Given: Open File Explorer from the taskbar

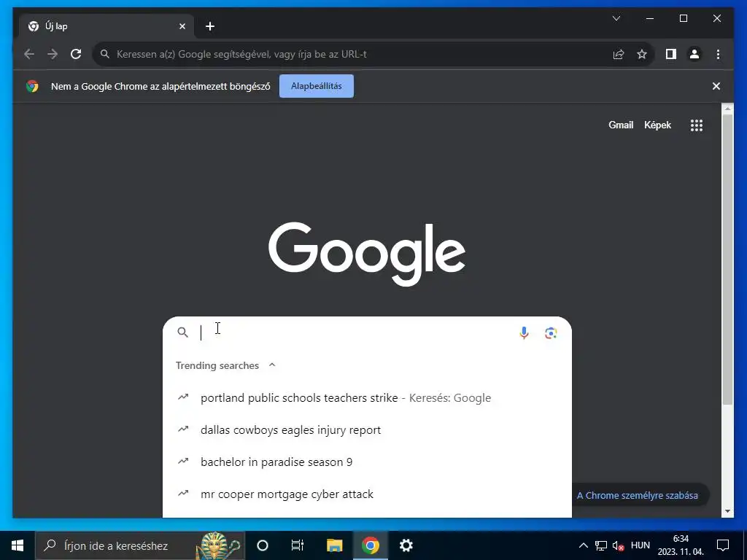Looking at the screenshot, I should [334, 545].
